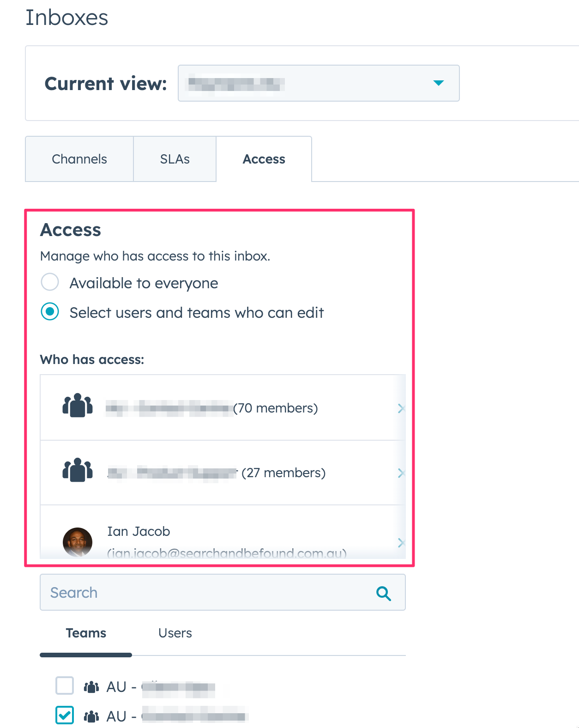The image size is (579, 728).
Task: Click team icon beside checked AU team
Action: coord(91,716)
